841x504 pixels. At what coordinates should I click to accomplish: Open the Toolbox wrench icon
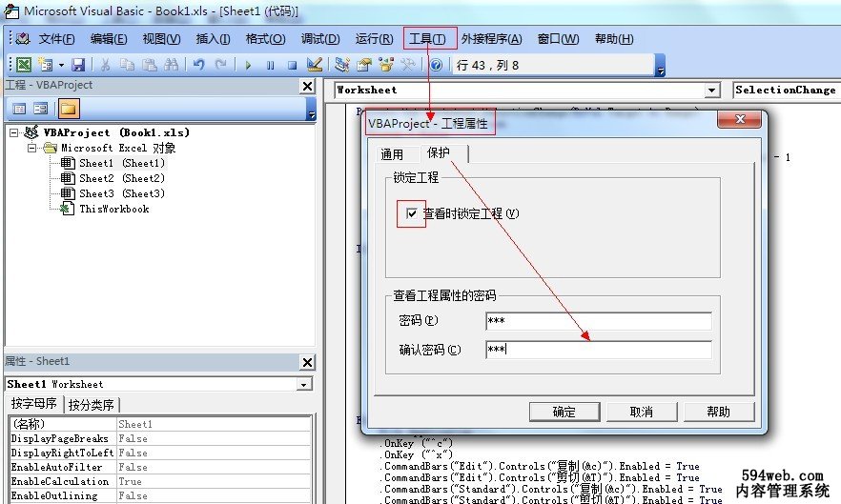point(408,65)
